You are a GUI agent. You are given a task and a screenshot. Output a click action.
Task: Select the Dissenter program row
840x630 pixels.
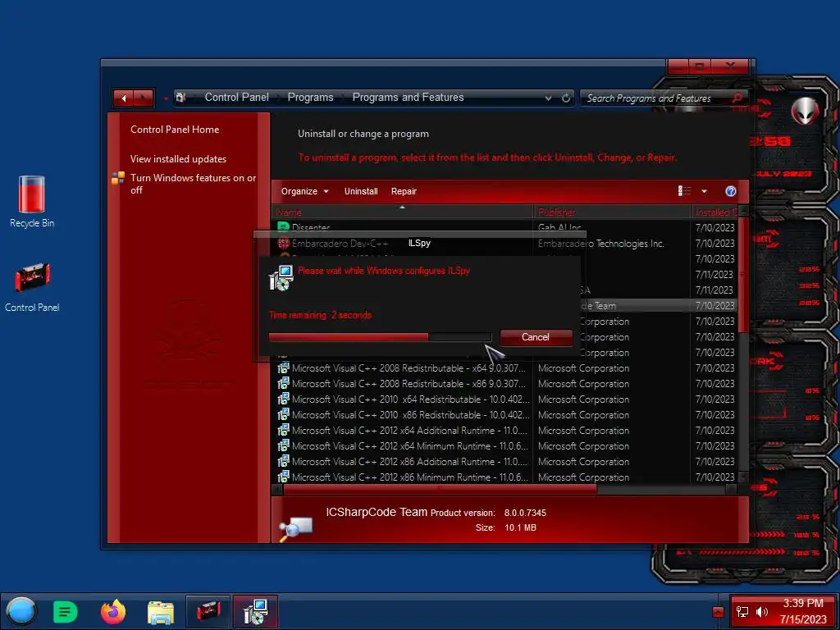point(504,228)
